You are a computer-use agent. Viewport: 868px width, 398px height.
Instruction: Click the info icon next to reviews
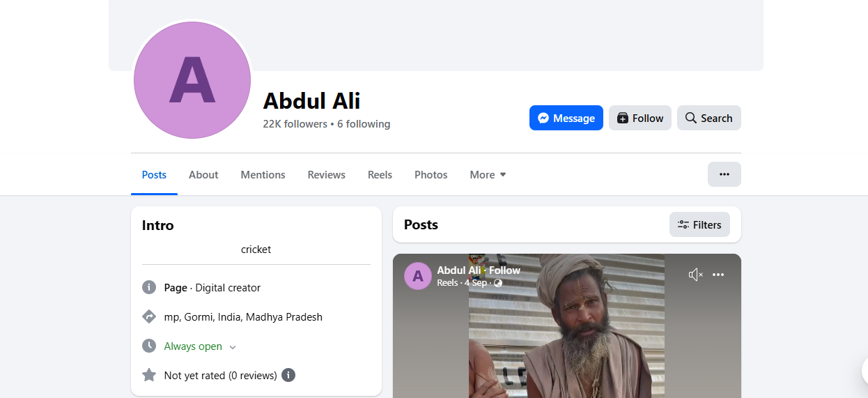(288, 375)
